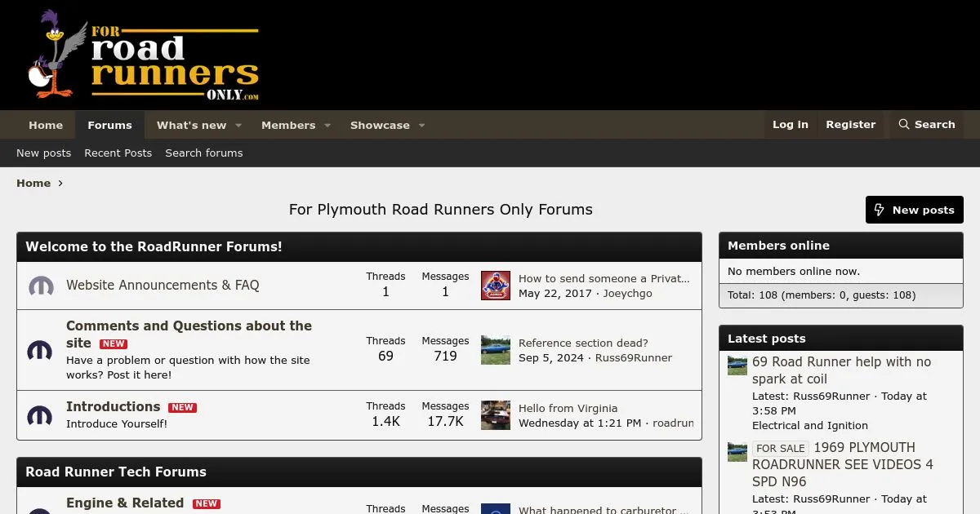The width and height of the screenshot is (980, 514).
Task: Click the Register link
Action: click(851, 125)
